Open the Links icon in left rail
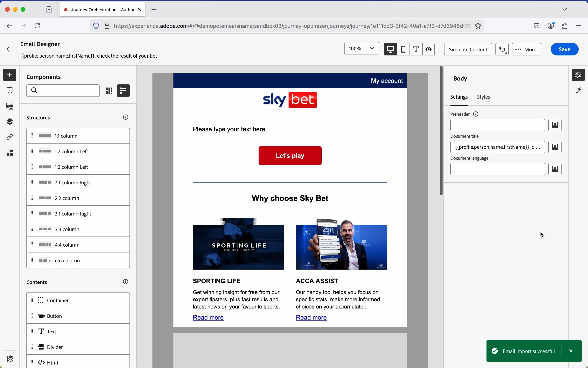This screenshot has height=368, width=588. [10, 138]
